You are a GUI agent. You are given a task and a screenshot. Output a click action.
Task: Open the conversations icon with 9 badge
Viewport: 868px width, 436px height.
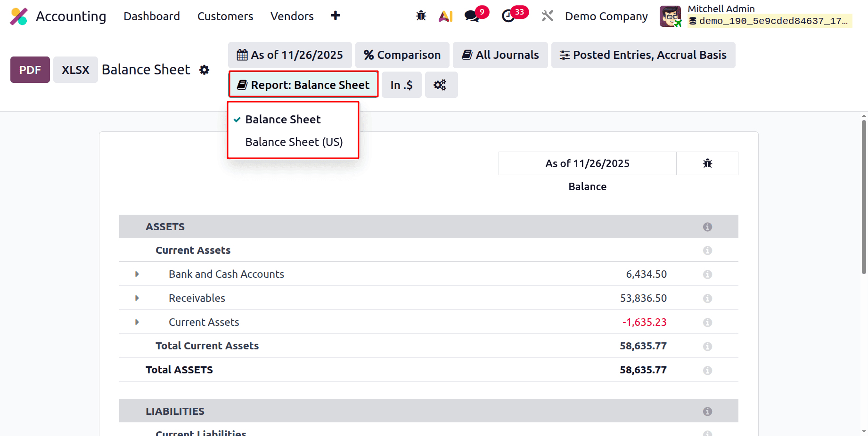[x=472, y=16]
